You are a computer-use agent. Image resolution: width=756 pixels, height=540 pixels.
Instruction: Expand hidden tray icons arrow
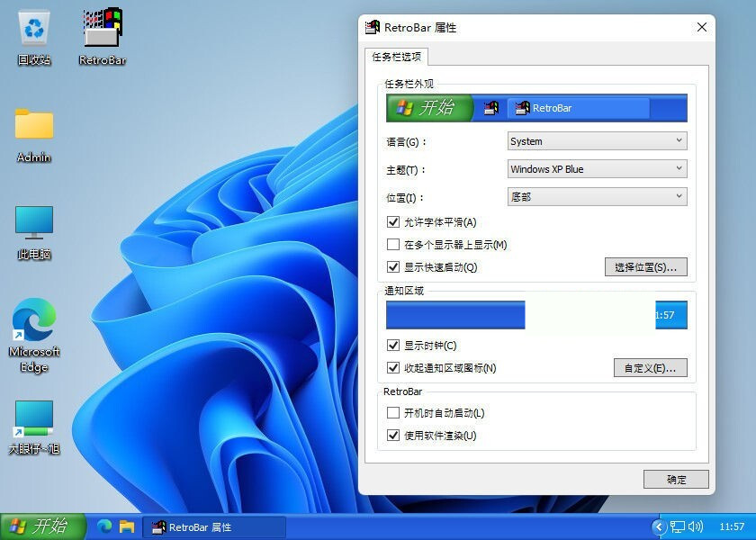pyautogui.click(x=659, y=526)
